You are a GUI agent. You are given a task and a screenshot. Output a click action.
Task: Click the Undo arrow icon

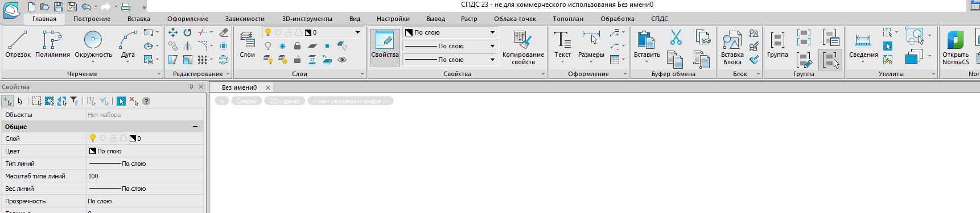click(86, 7)
